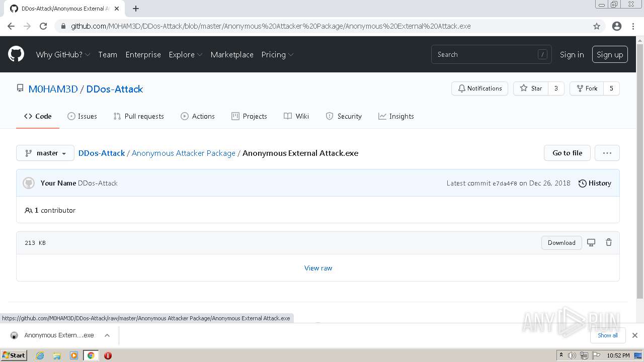Open file in GitHub Desktop icon
The image size is (644, 362).
(591, 243)
